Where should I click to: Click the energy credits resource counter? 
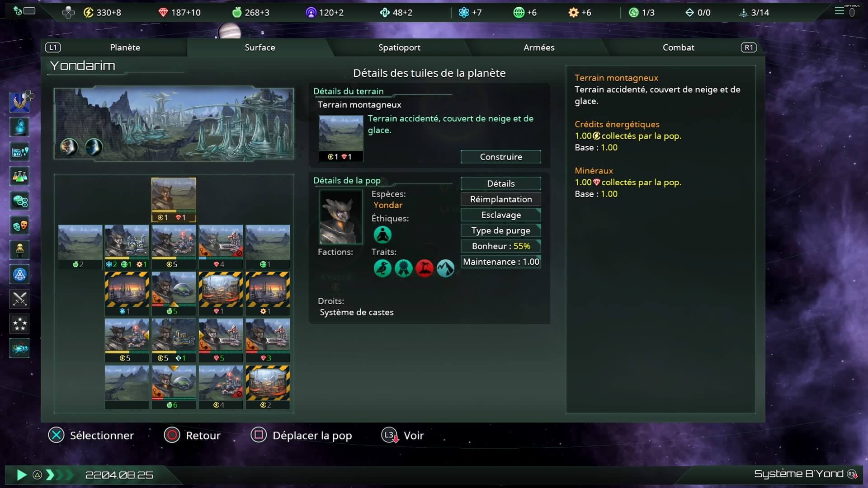pos(102,13)
